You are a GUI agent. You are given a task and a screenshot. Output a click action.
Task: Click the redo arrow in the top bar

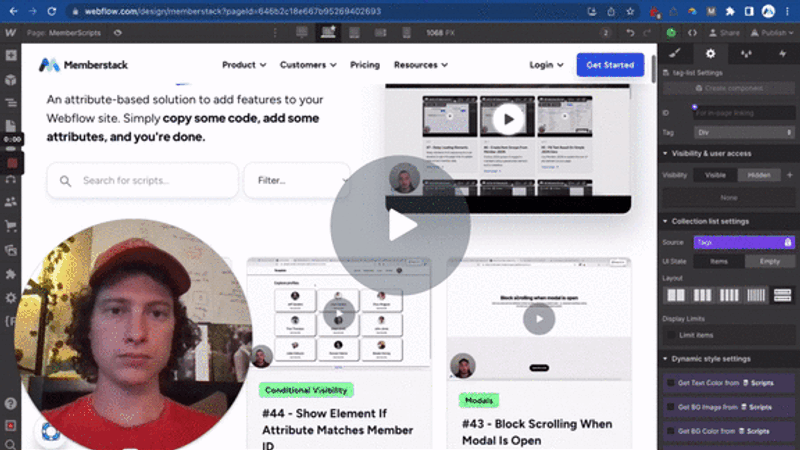coord(647,33)
